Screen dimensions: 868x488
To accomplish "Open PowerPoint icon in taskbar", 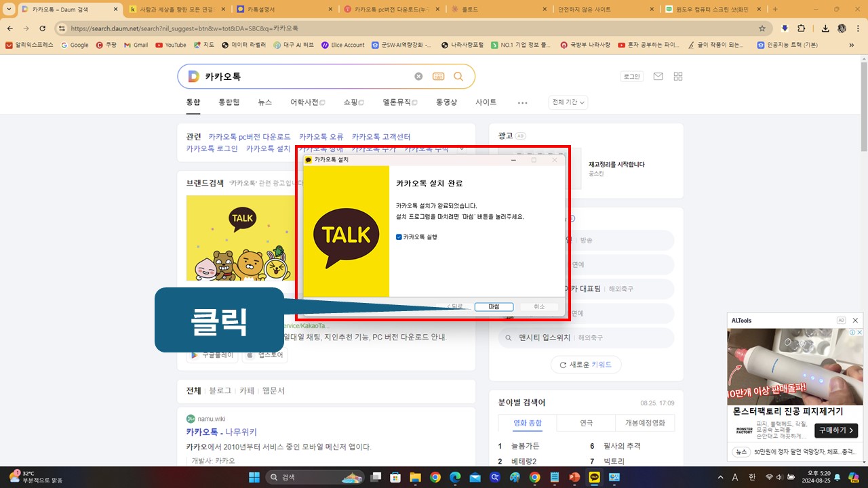I will click(574, 477).
